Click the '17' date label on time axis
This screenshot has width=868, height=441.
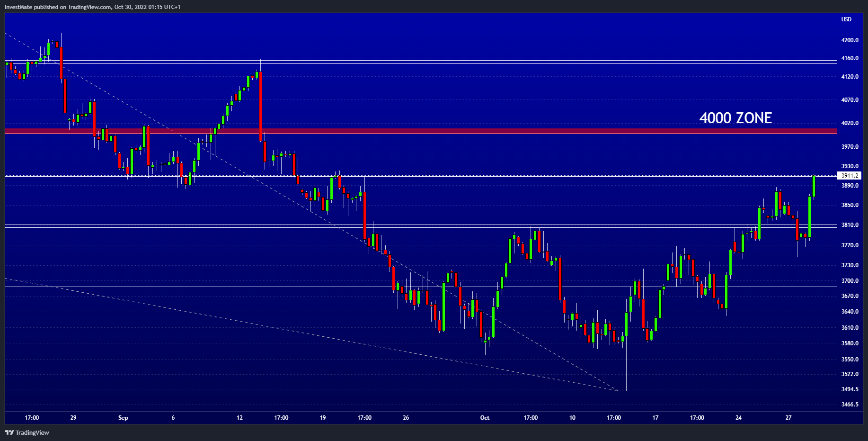[655, 418]
